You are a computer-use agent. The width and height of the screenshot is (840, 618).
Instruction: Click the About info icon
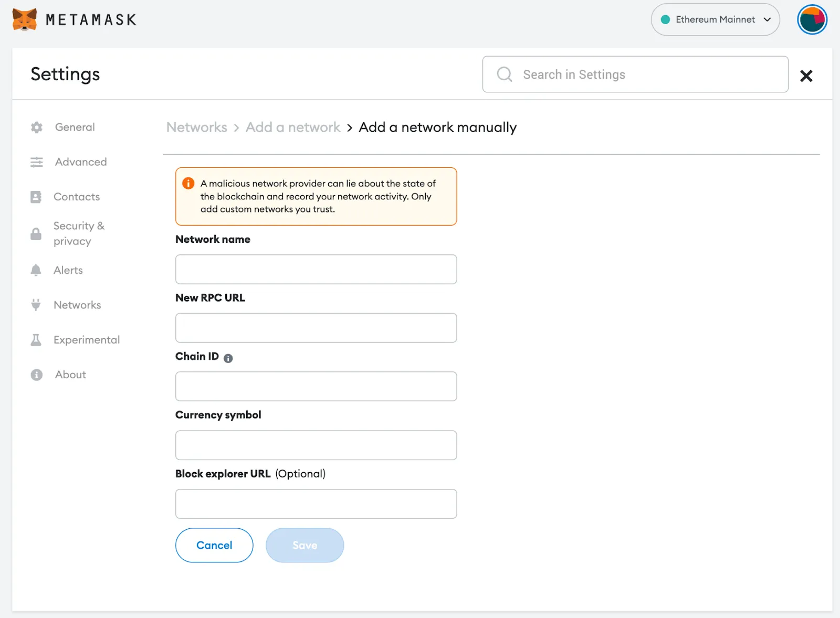(36, 375)
